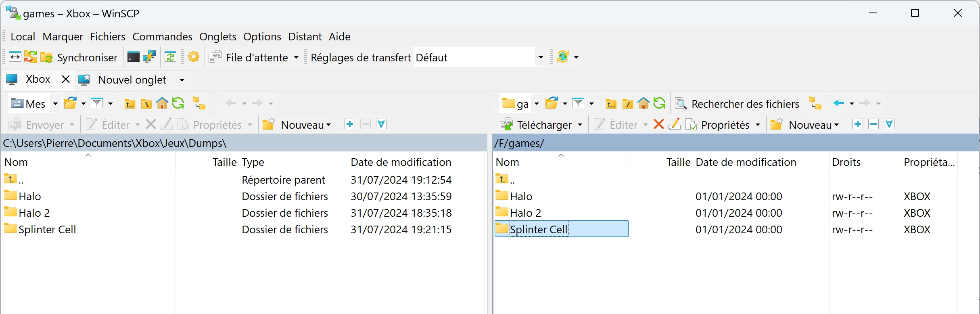Click remote Nouveau button
Screen dimensions: 980x314
804,125
